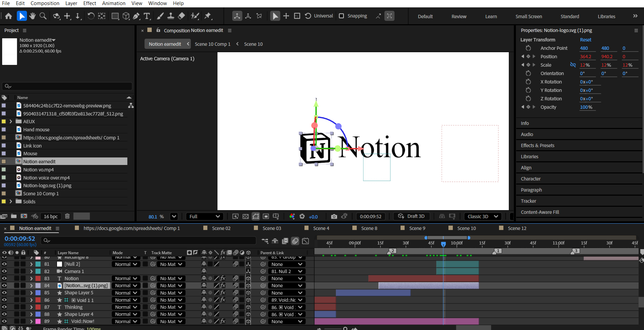Click the Home icon in toolbar

[9, 16]
